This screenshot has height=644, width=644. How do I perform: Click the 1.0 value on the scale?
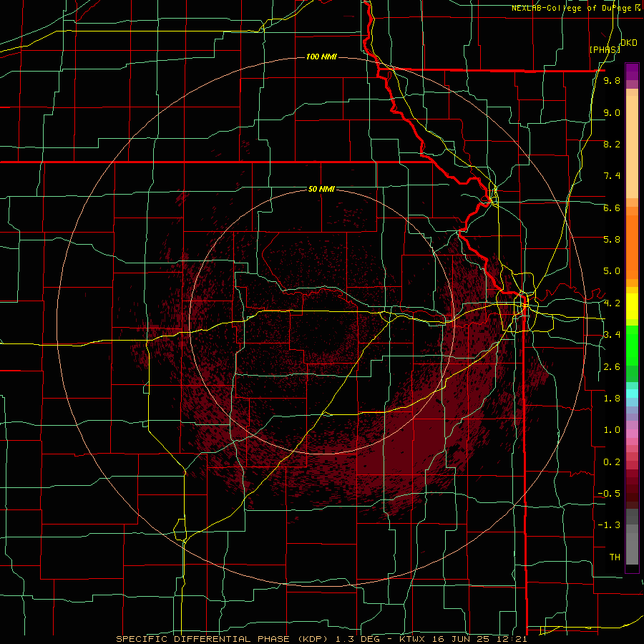point(612,430)
